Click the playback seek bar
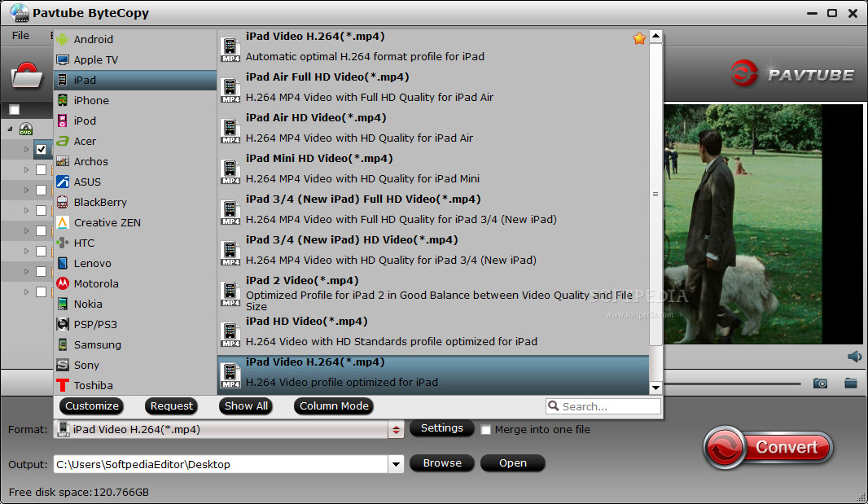This screenshot has width=868, height=504. (x=732, y=383)
